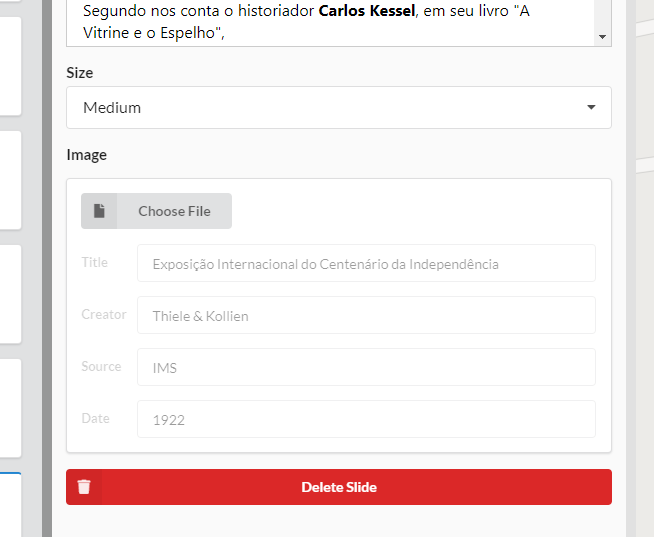
Task: Select the topmost fully visible slide card
Action: click(x=10, y=66)
